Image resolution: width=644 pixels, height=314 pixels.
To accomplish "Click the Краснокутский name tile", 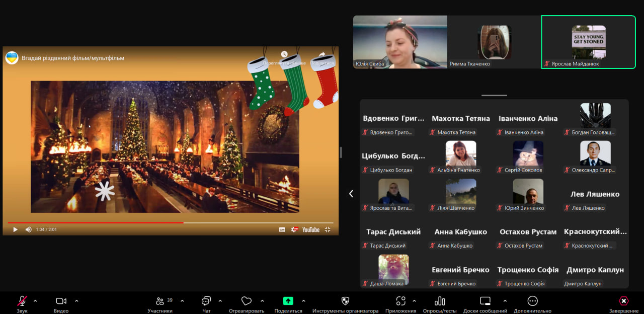I will coord(595,232).
